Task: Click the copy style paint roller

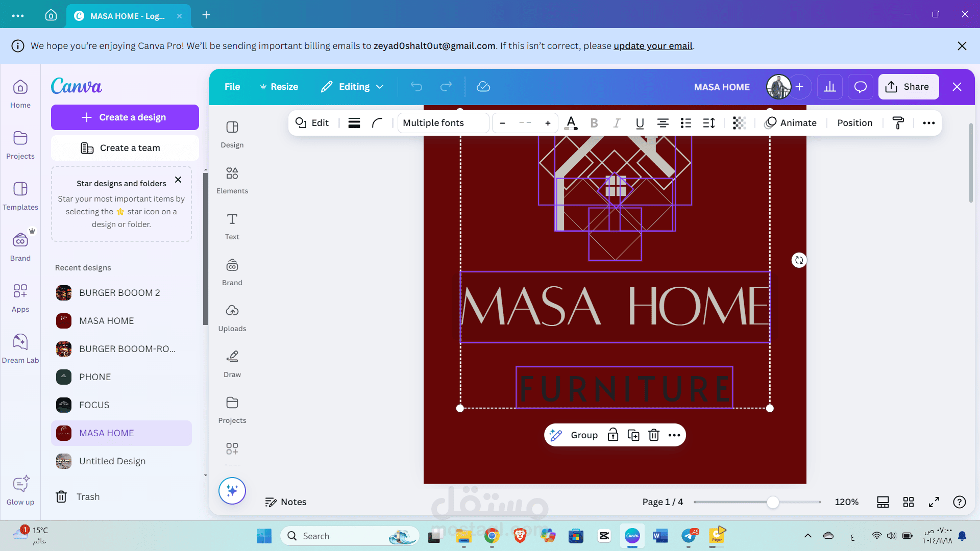Action: click(898, 123)
